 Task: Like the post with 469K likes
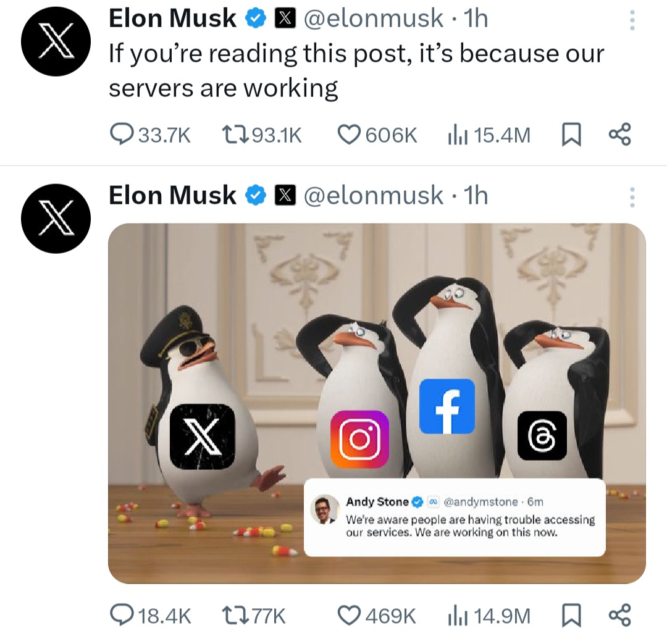click(x=350, y=615)
